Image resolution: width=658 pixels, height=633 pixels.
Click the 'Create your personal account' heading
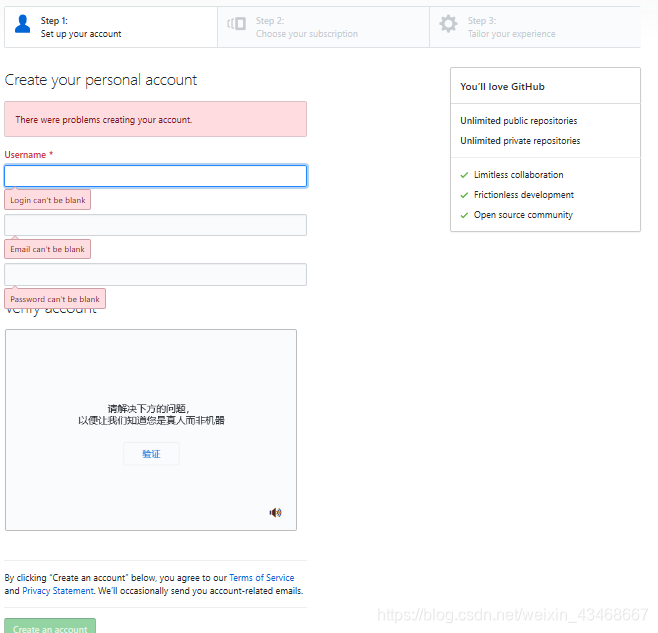point(101,80)
